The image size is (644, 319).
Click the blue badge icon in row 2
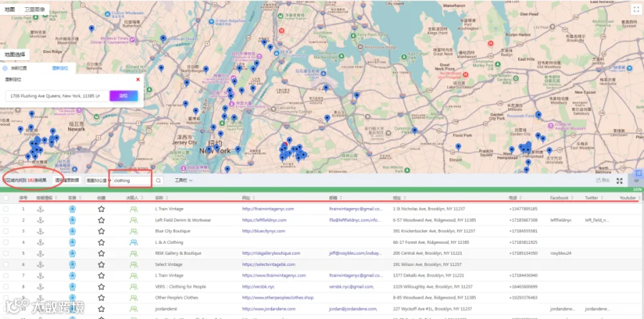(x=72, y=220)
